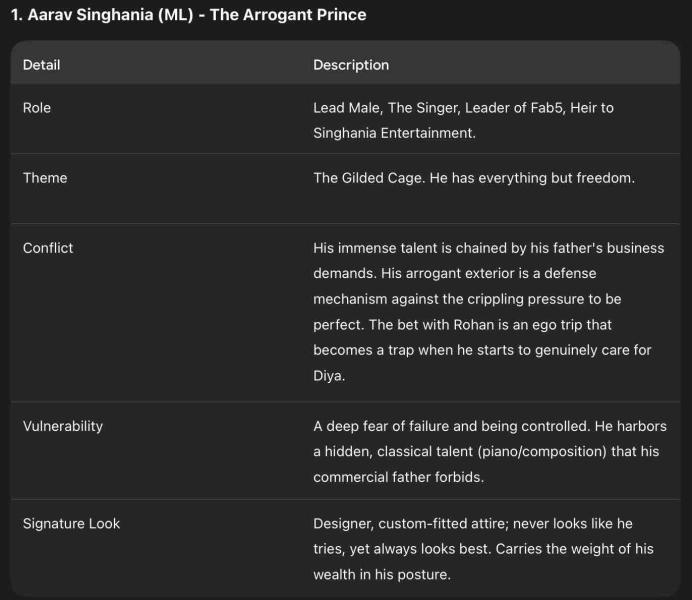This screenshot has height=600, width=692.
Task: Click the 'wealth in his posture.' line
Action: 382,574
